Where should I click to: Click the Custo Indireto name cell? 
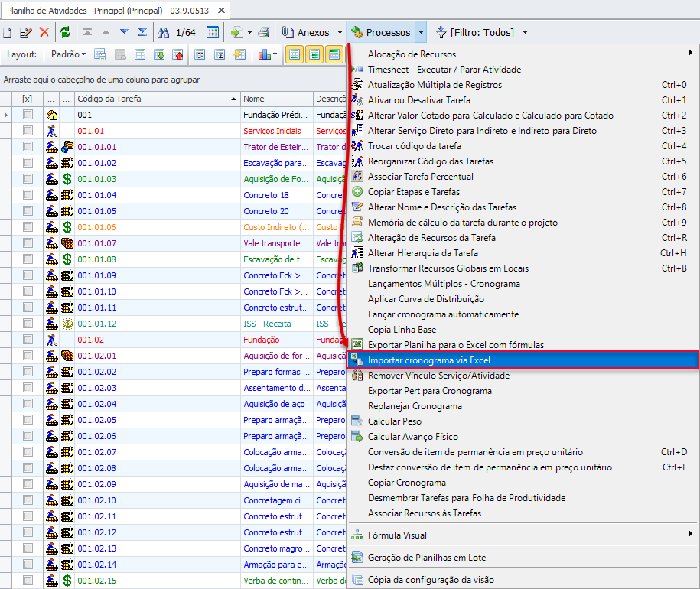click(x=276, y=227)
